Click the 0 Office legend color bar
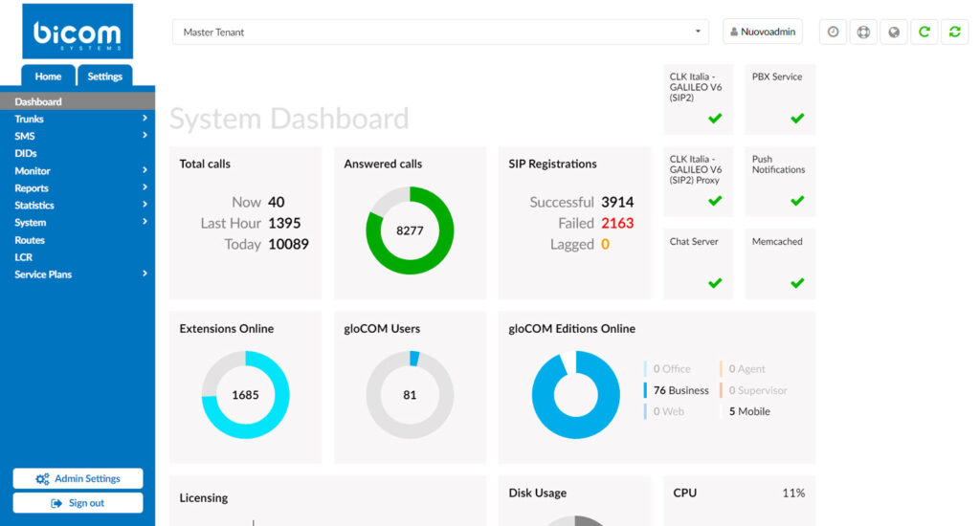Viewport: 980px width, 526px height. click(x=645, y=369)
